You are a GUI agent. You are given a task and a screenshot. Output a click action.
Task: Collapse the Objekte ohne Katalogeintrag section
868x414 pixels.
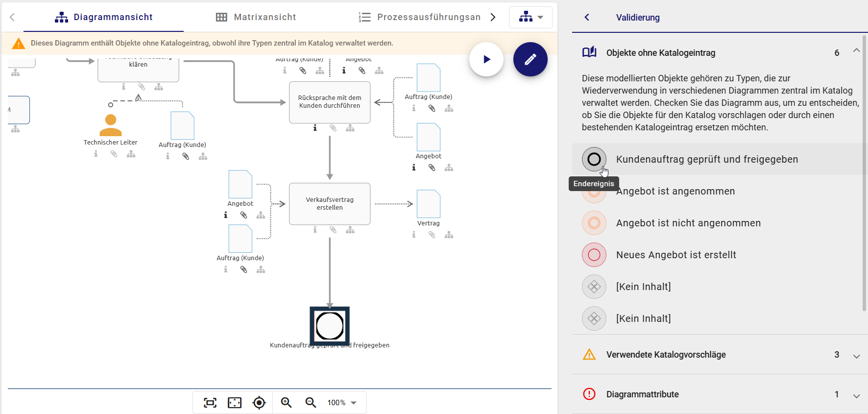(x=856, y=50)
